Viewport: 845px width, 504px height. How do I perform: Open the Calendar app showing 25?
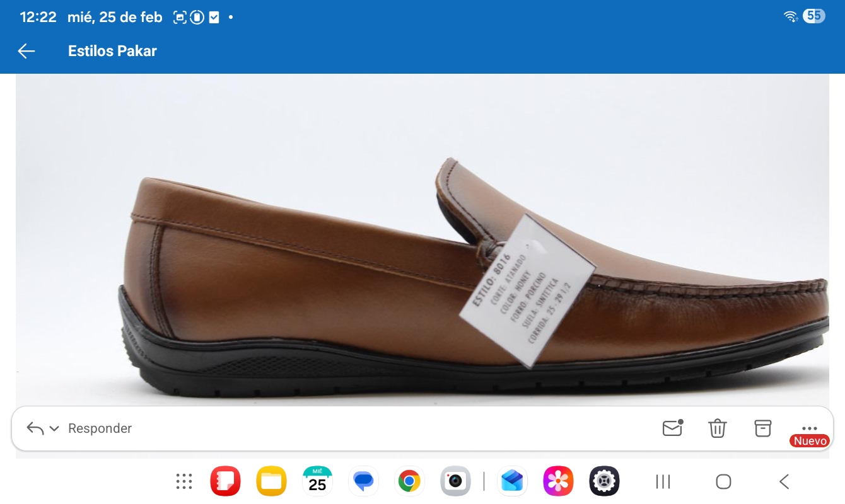point(317,482)
